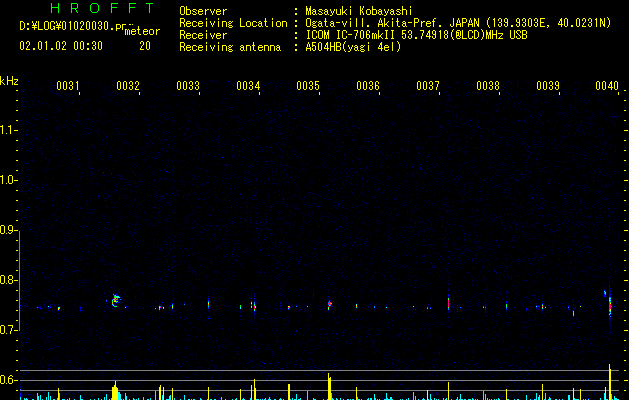Click the 'Receiving Location' label

(233, 23)
